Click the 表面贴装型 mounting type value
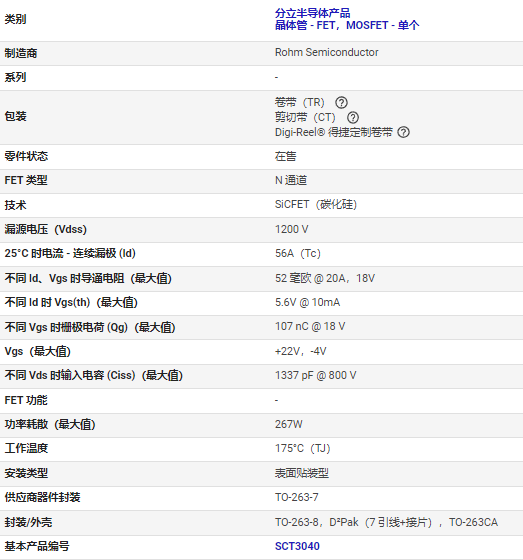 pyautogui.click(x=302, y=473)
